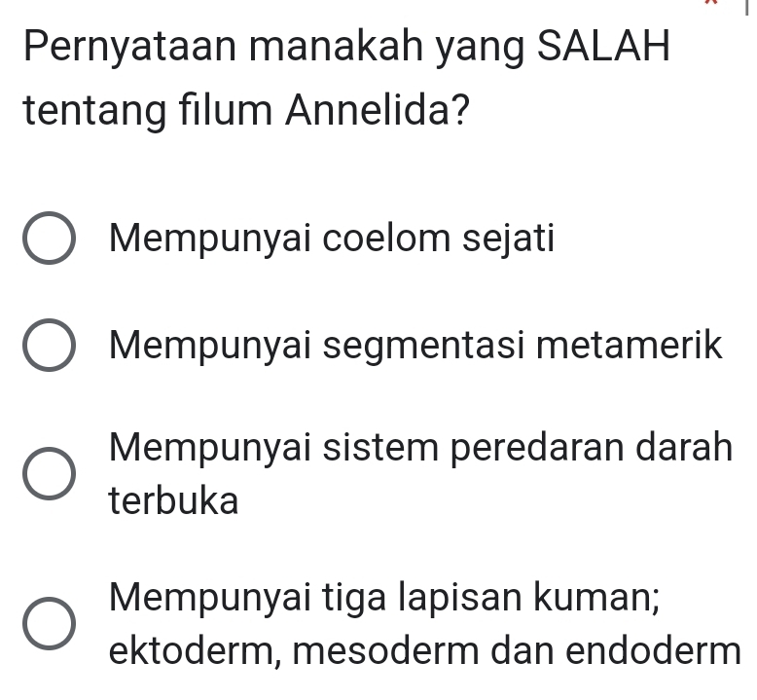757x700 pixels.
Task: Click the question heading 'Pernyataan manakah yang SALAH'
Action: pos(346,48)
